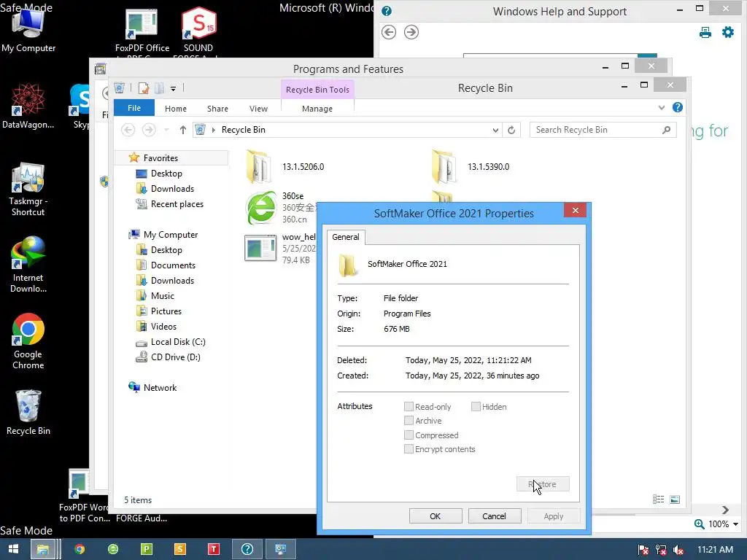
Task: Open Google Chrome desktop shortcut
Action: 28,341
